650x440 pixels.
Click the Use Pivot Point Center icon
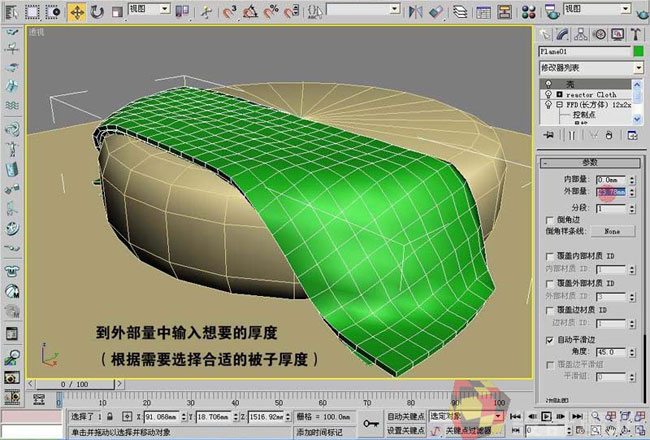182,12
